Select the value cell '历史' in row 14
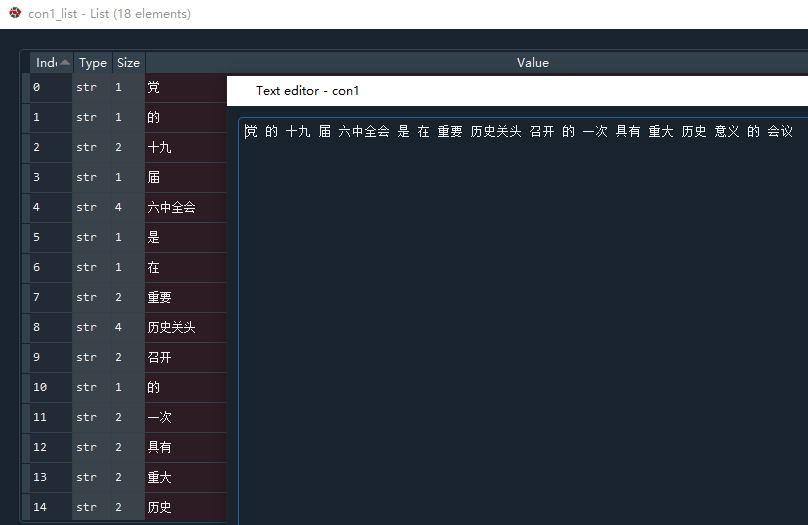Viewport: 808px width, 525px height. [x=186, y=507]
